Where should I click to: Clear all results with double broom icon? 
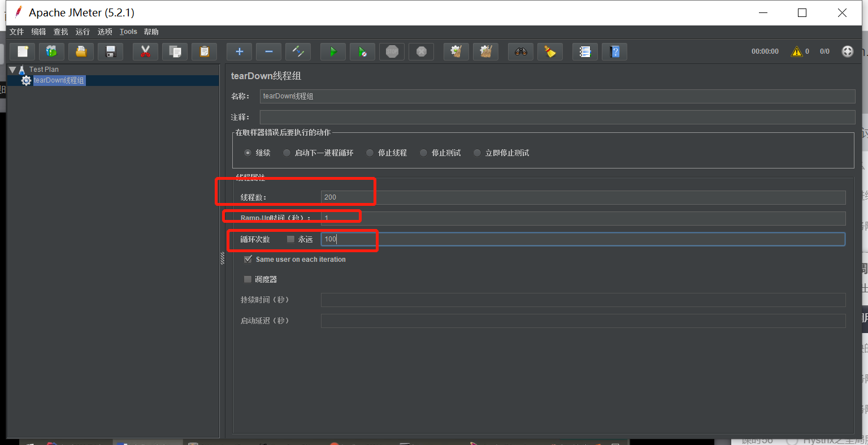pyautogui.click(x=486, y=51)
